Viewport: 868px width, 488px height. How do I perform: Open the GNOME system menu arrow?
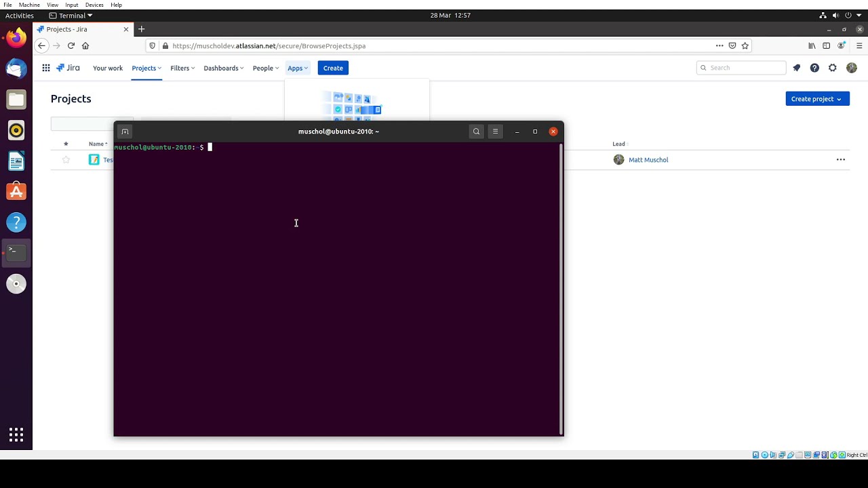click(x=859, y=15)
